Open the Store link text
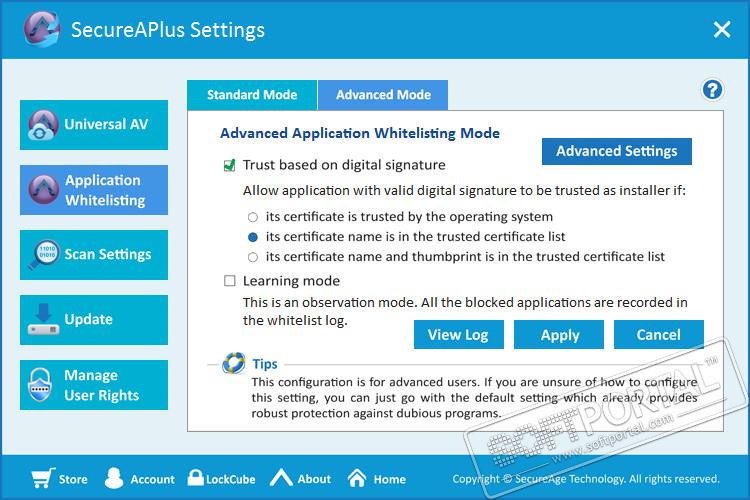750x500 pixels. pyautogui.click(x=73, y=479)
